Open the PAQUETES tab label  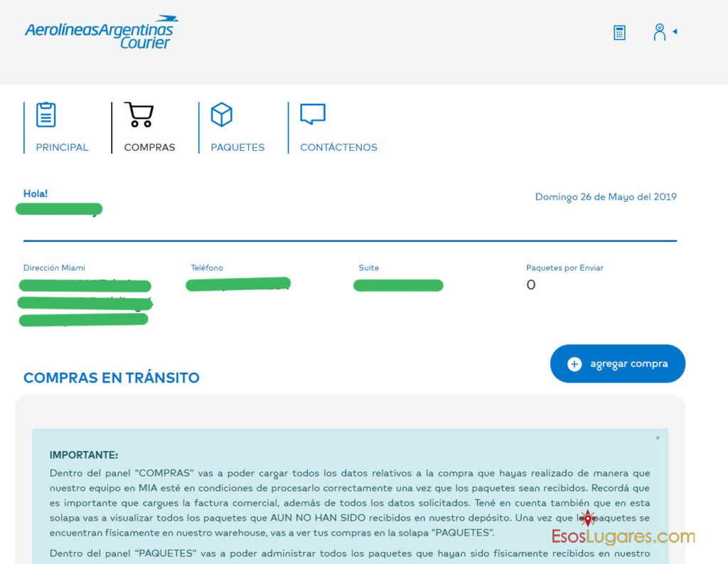coord(237,148)
